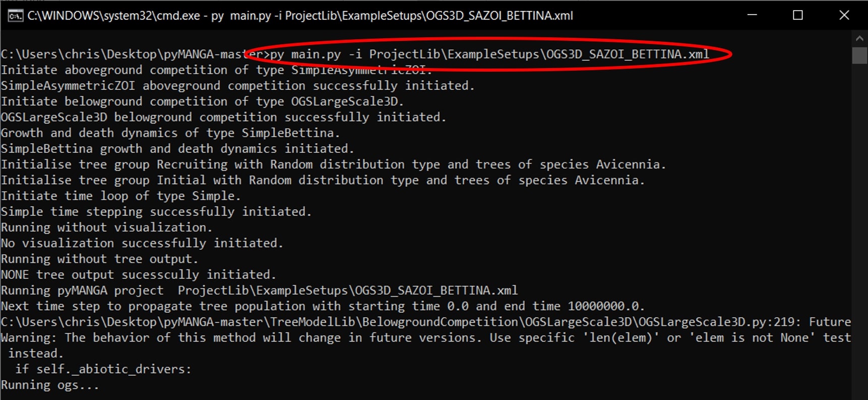Click the scrollbar up arrow
The height and width of the screenshot is (400, 868).
click(859, 38)
